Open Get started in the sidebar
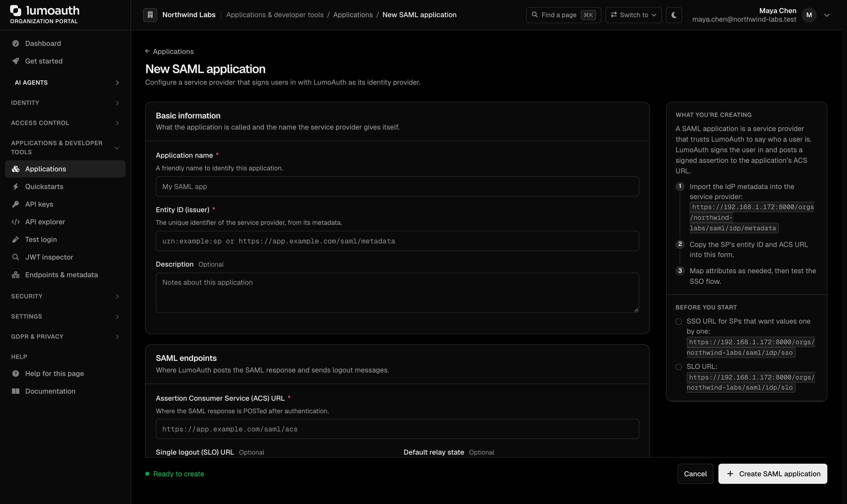The image size is (847, 504). [65, 61]
